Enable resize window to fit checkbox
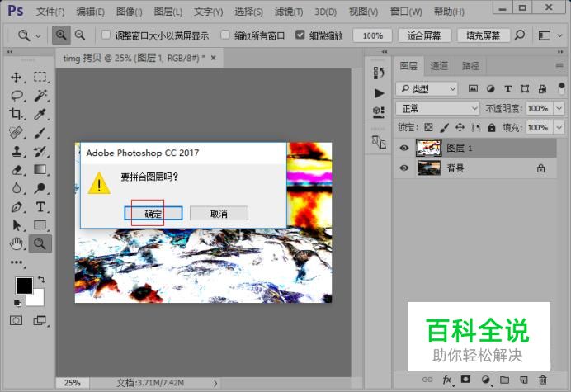 106,35
